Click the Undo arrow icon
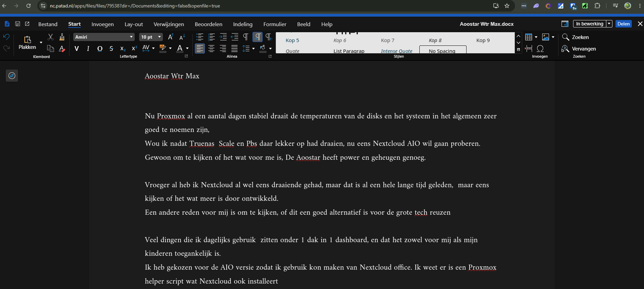Viewport: 644px width, 289px height. pos(6,37)
